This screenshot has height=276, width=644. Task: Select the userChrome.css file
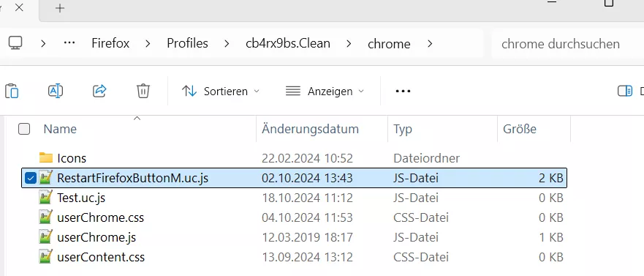pos(101,217)
